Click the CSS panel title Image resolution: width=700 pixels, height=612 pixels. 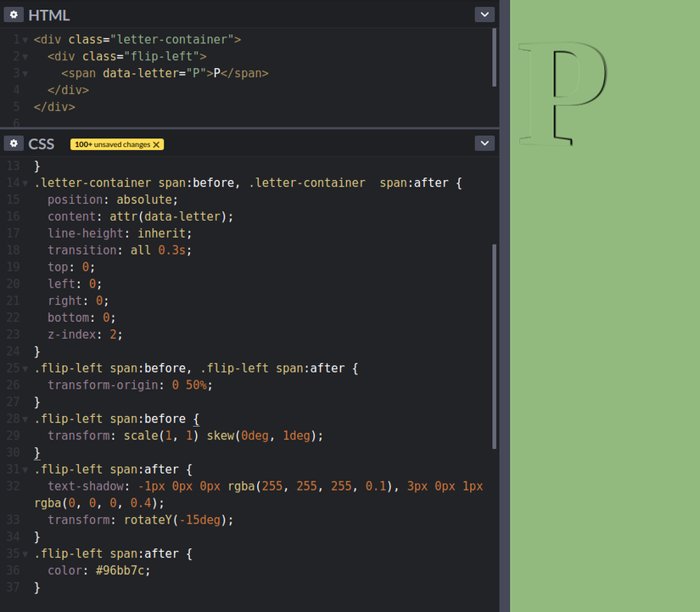point(41,143)
